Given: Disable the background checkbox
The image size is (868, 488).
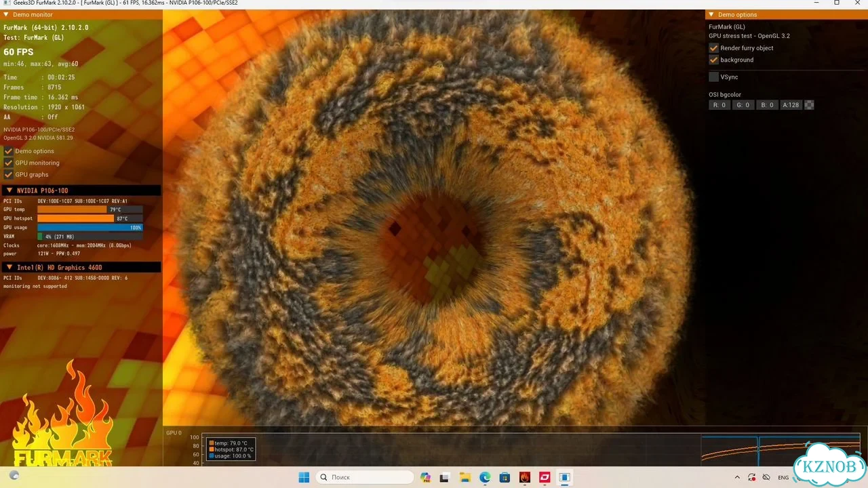Looking at the screenshot, I should coord(713,60).
